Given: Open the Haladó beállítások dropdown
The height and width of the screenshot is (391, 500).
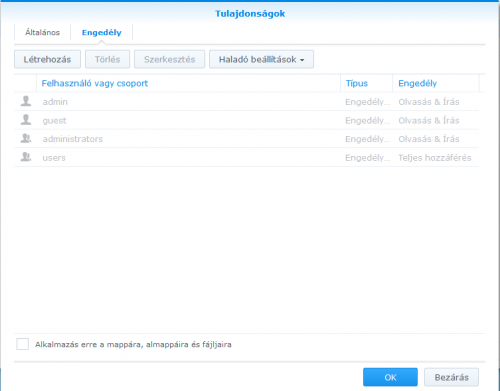Looking at the screenshot, I should tap(261, 59).
